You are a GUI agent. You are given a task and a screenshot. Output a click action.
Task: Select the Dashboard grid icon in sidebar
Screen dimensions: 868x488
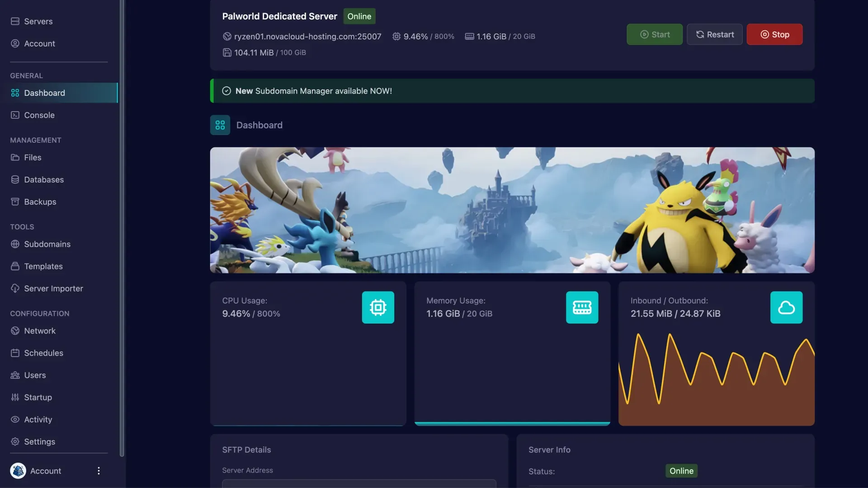[x=15, y=93]
